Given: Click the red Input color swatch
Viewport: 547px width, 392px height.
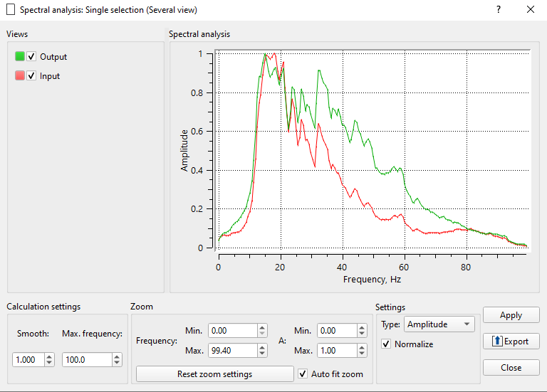Looking at the screenshot, I should pos(20,75).
